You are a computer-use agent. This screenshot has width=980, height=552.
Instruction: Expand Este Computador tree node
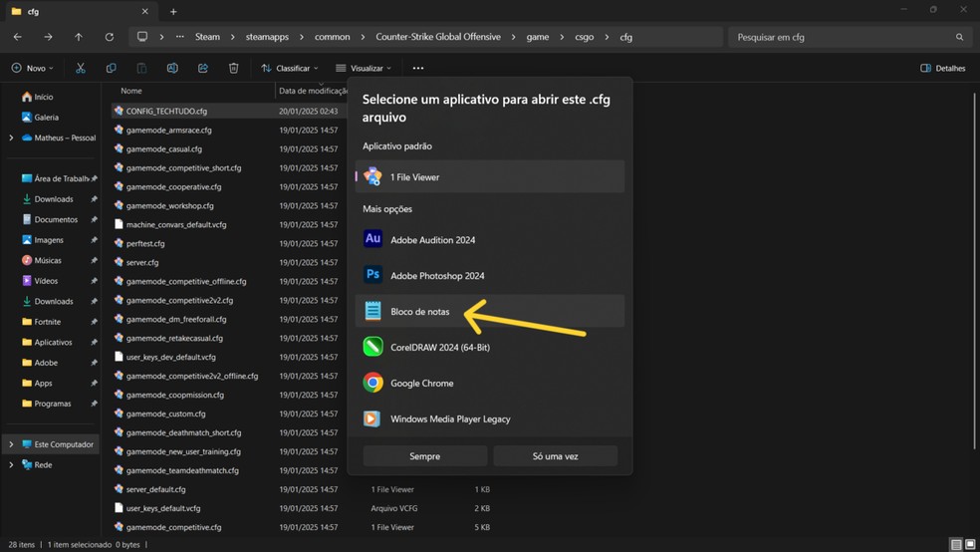pyautogui.click(x=11, y=444)
